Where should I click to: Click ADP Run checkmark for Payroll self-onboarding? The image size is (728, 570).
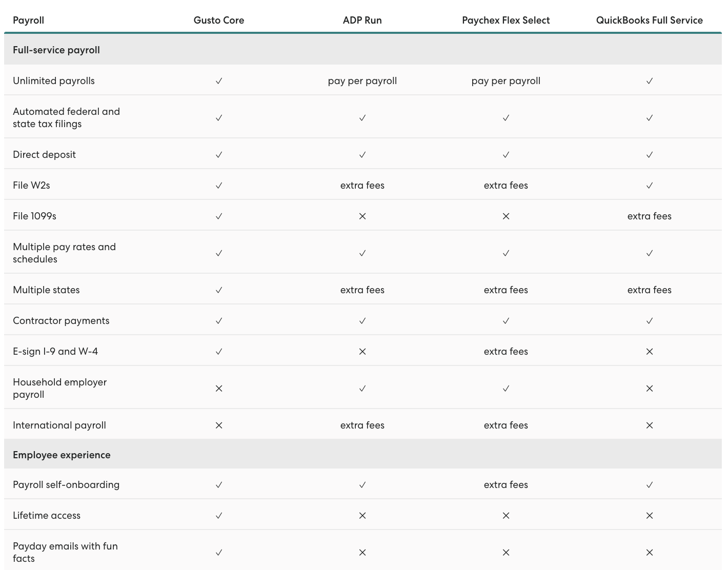(362, 485)
